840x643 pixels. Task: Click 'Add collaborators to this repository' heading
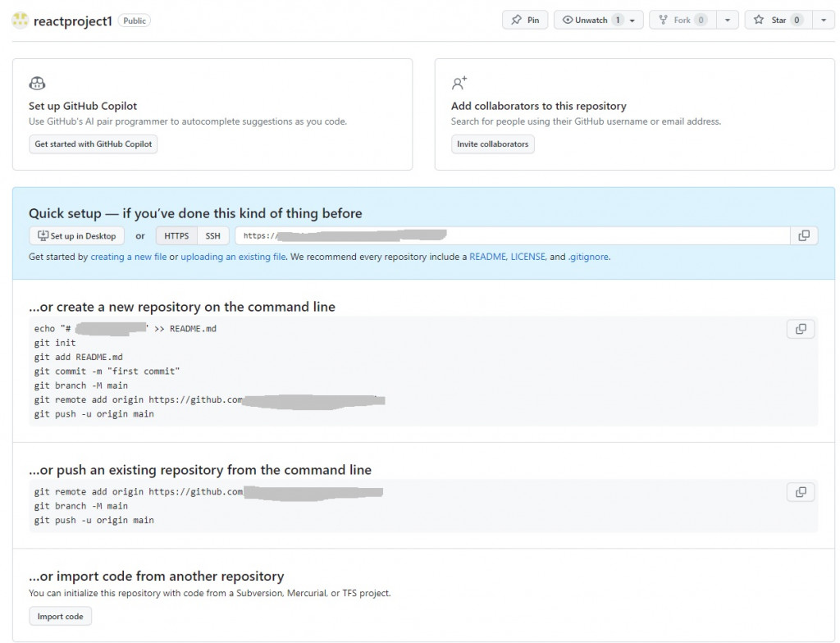538,106
